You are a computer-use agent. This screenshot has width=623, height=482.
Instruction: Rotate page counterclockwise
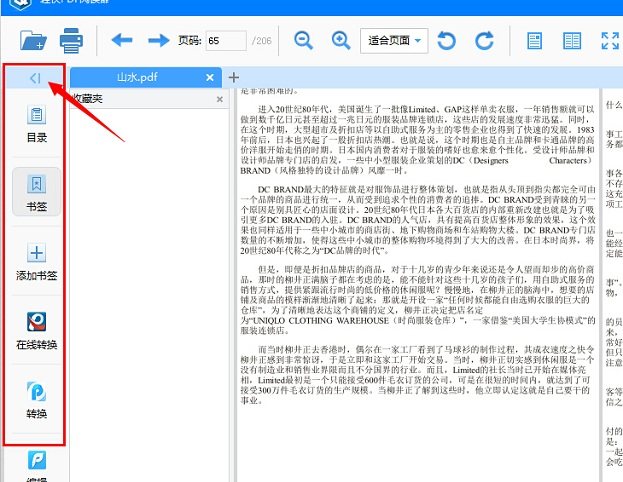(447, 41)
